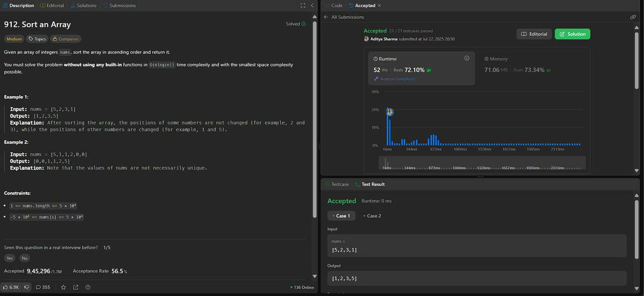This screenshot has height=296, width=644.
Task: Select the Runtime stats card
Action: (x=421, y=68)
